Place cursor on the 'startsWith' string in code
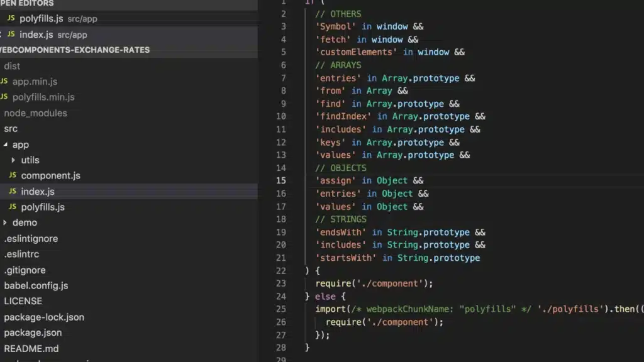 [346, 258]
